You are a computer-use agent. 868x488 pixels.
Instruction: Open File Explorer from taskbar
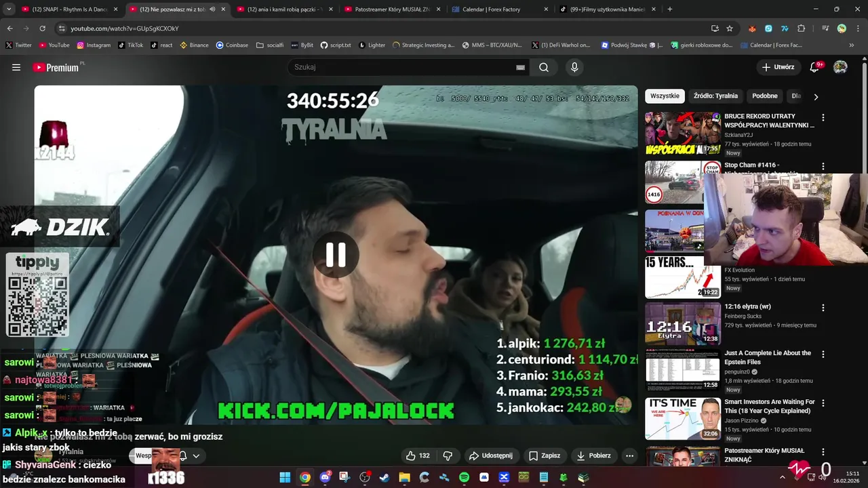[404, 477]
